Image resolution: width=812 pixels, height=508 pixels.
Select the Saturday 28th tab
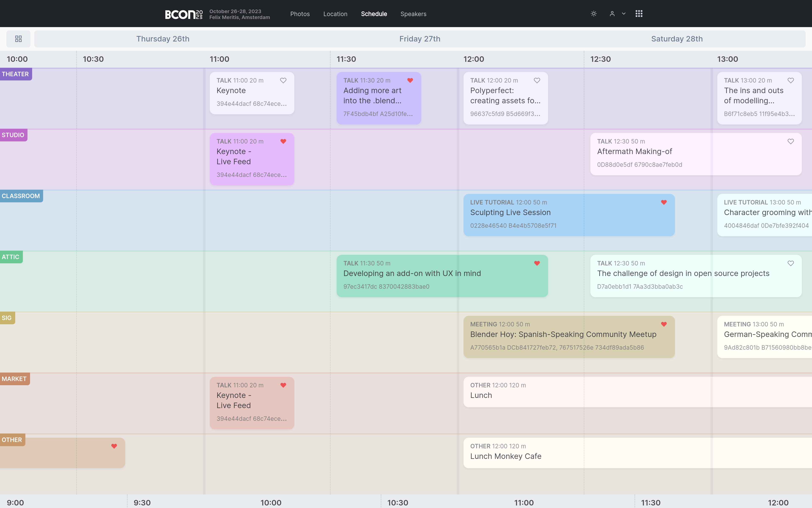[677, 39]
